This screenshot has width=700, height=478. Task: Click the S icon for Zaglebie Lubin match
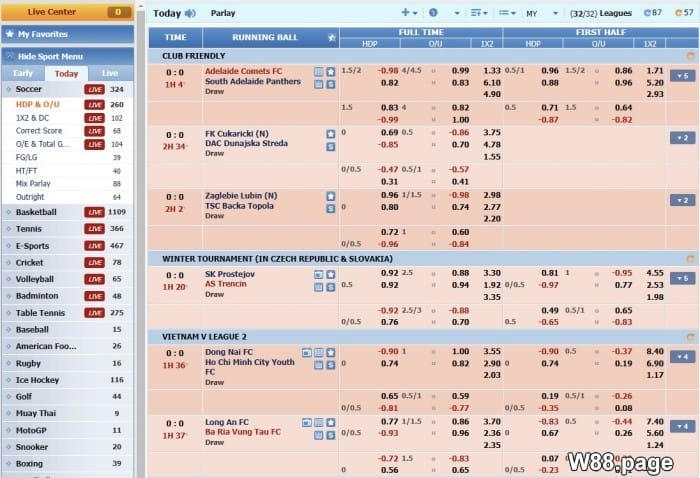pos(331,208)
